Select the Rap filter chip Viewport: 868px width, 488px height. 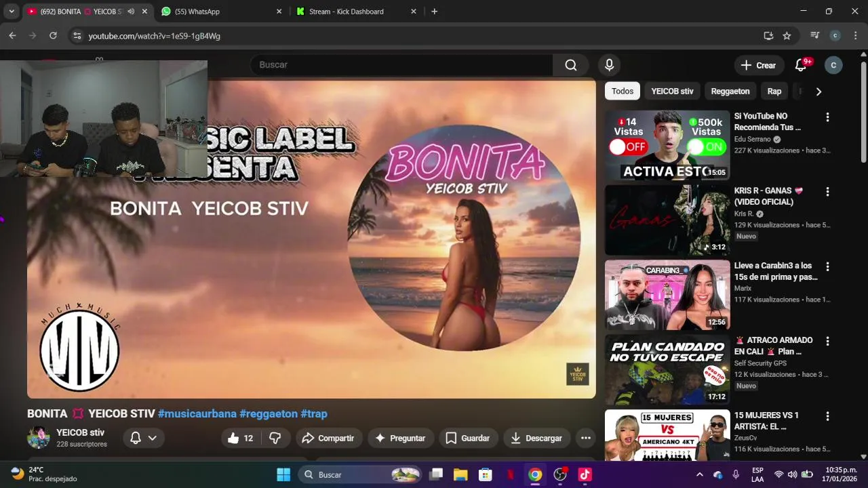pyautogui.click(x=774, y=91)
